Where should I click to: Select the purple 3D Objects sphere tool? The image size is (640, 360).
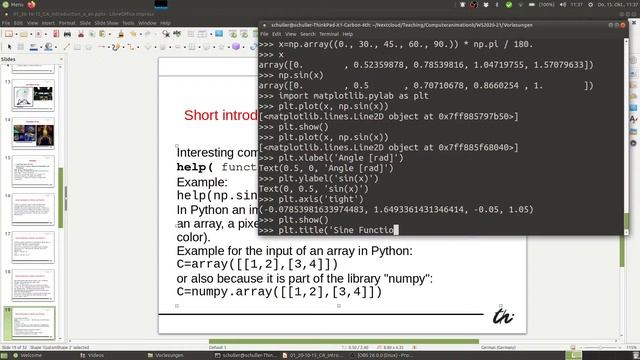click(236, 47)
